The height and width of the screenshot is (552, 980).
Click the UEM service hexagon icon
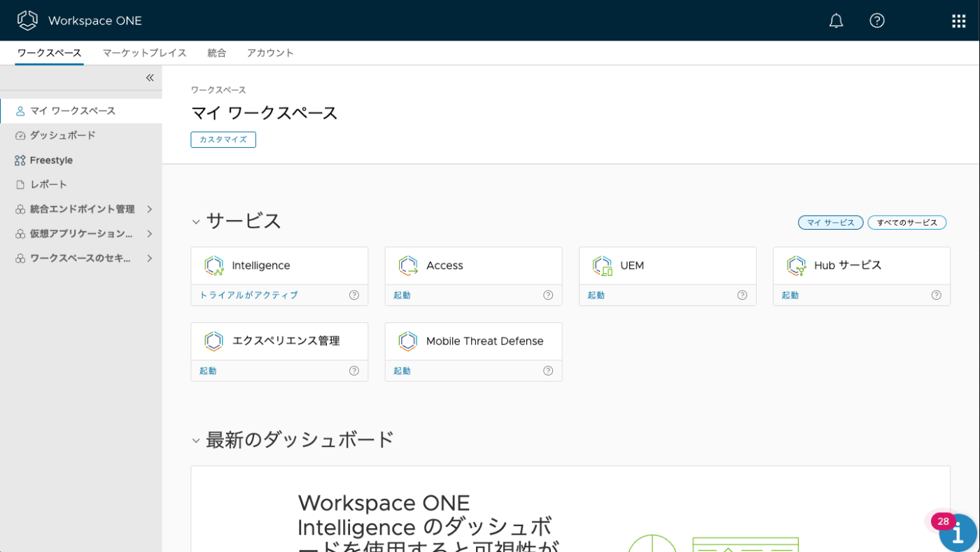pyautogui.click(x=602, y=265)
